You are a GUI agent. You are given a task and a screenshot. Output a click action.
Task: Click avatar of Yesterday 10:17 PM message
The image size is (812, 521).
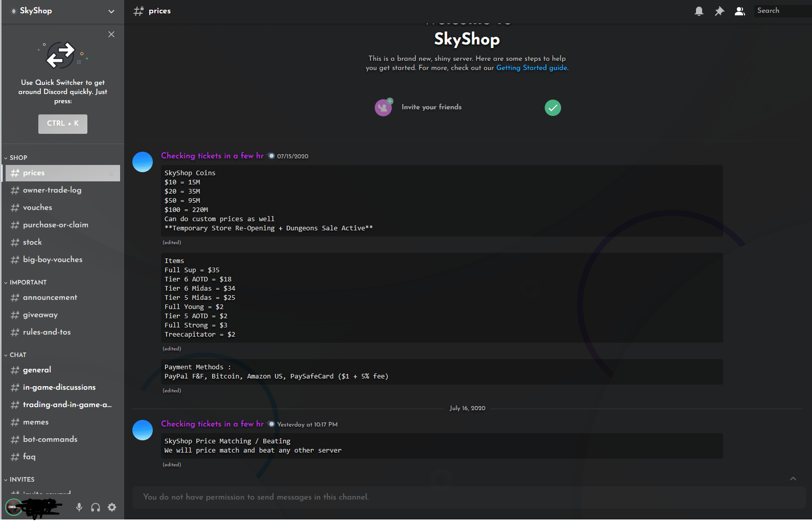[143, 430]
